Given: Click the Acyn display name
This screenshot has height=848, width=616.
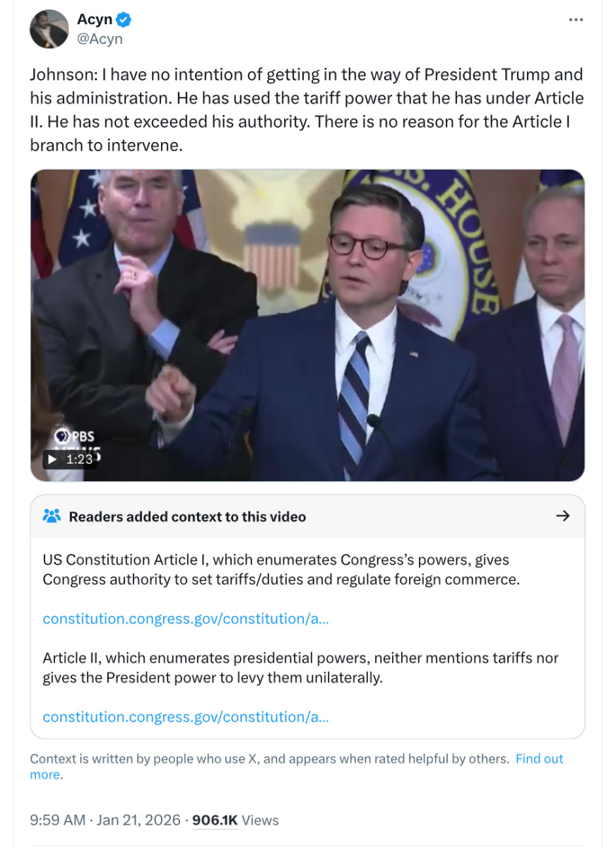Looking at the screenshot, I should 95,20.
